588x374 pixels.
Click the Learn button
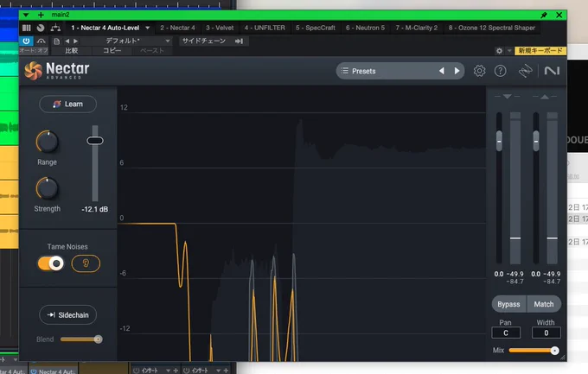tap(67, 104)
